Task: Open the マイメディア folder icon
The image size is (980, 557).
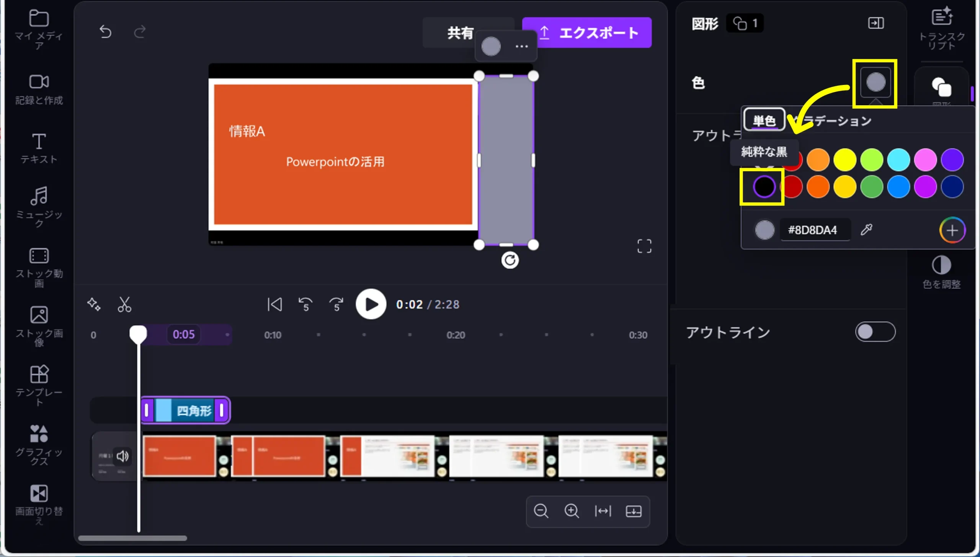Action: pyautogui.click(x=39, y=18)
